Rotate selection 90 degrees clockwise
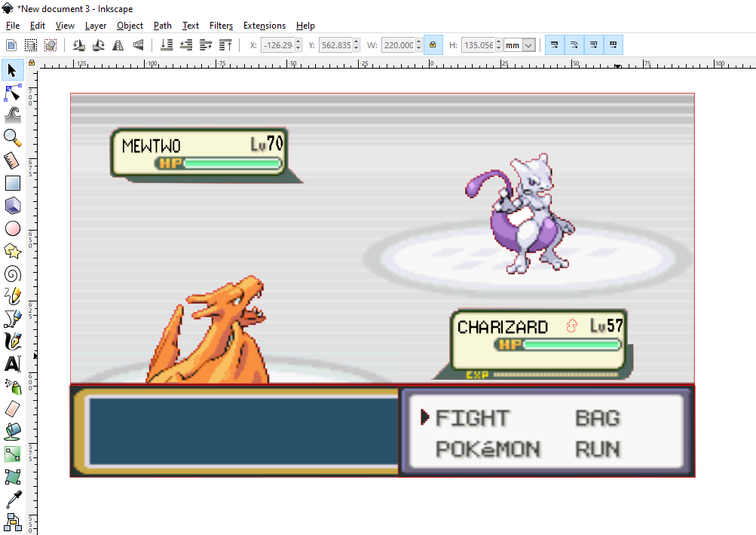 click(98, 44)
